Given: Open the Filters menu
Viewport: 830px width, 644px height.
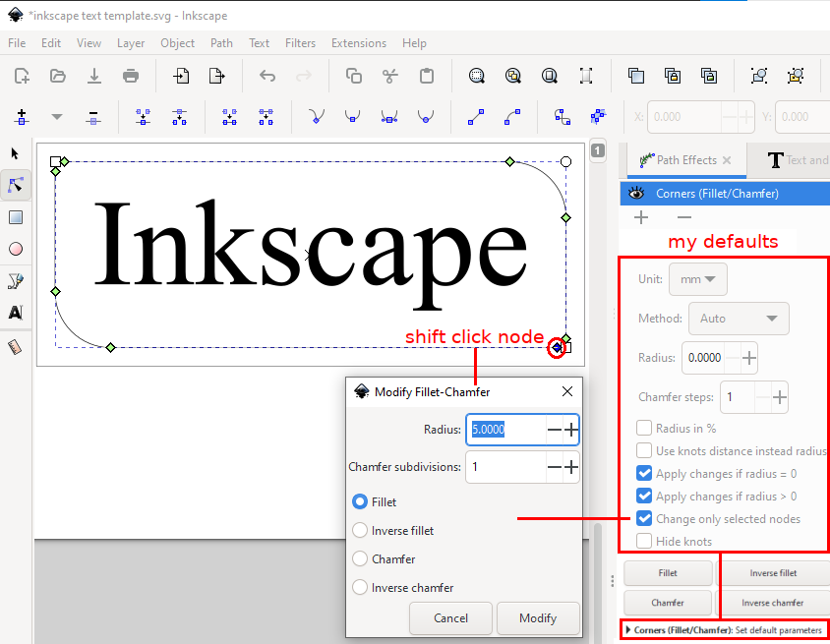Looking at the screenshot, I should coord(300,43).
